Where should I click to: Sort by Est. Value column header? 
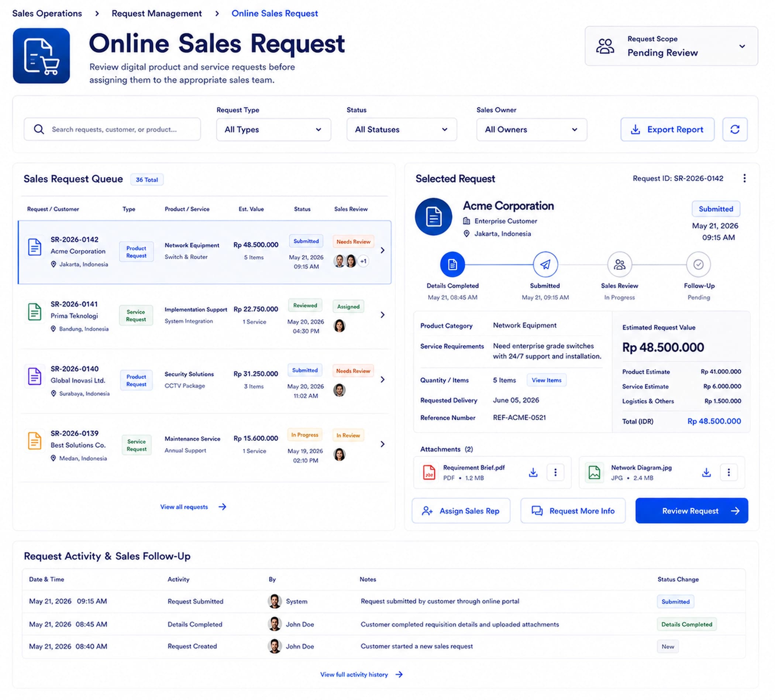pyautogui.click(x=251, y=209)
